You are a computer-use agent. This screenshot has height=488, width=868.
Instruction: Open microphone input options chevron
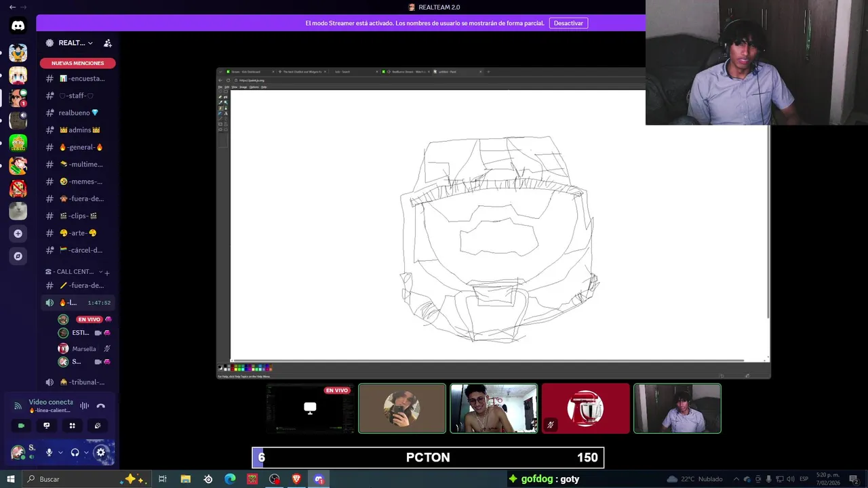(x=60, y=453)
